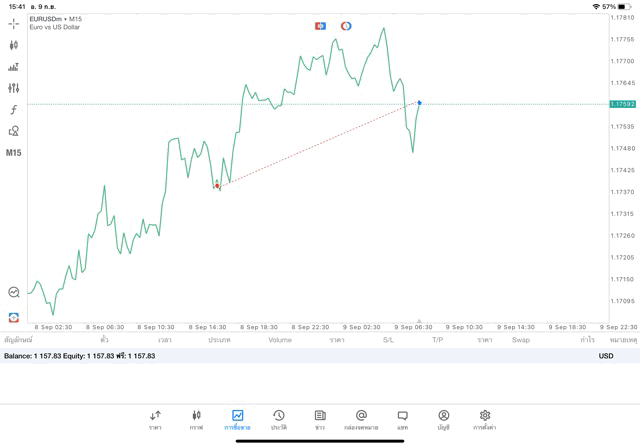Click the red-blue logo at sidebar bottom
Image resolution: width=640 pixels, height=447 pixels.
click(x=14, y=316)
